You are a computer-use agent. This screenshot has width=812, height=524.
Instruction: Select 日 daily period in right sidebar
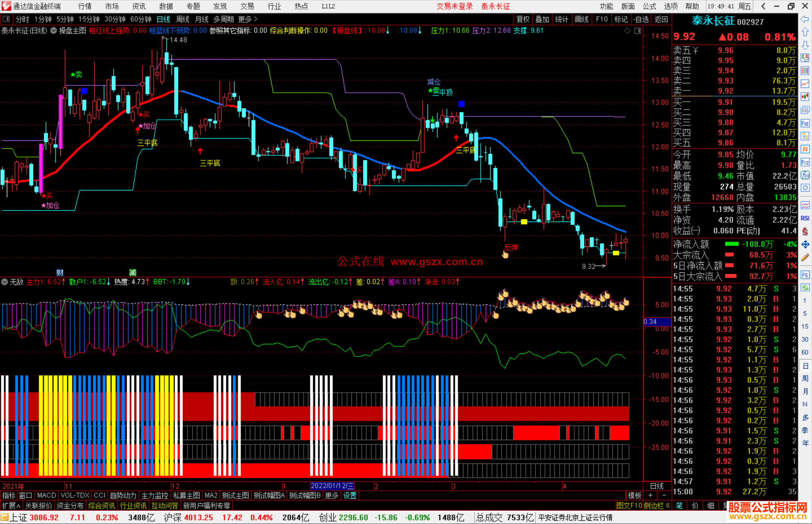click(x=805, y=365)
